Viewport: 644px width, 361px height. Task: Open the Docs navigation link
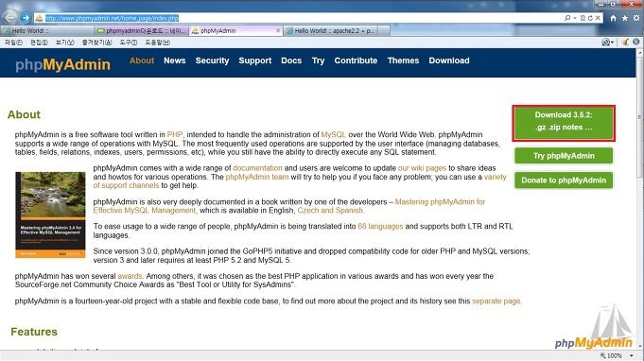[x=291, y=60]
